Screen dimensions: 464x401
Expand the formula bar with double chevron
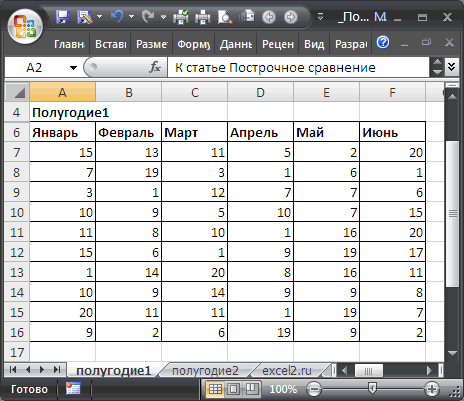tap(452, 67)
